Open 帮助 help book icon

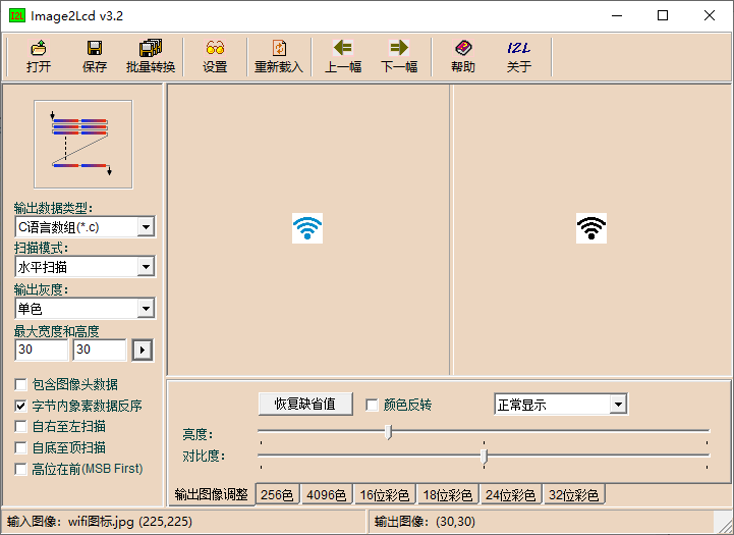coord(463,57)
